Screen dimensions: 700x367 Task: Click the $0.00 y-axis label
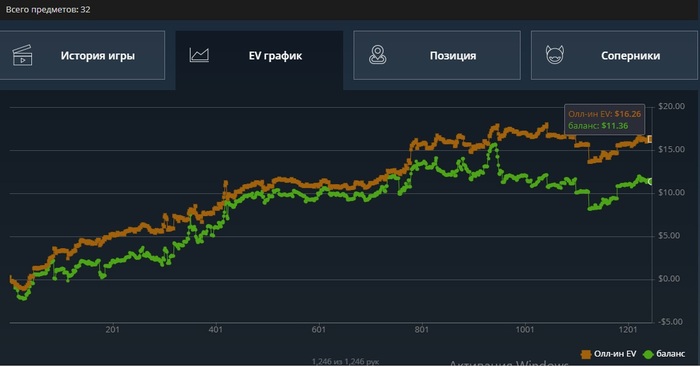click(669, 279)
